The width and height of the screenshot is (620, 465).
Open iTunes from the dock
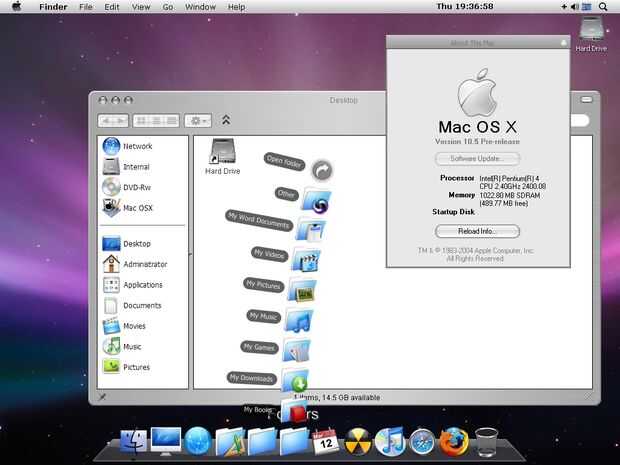coord(389,441)
